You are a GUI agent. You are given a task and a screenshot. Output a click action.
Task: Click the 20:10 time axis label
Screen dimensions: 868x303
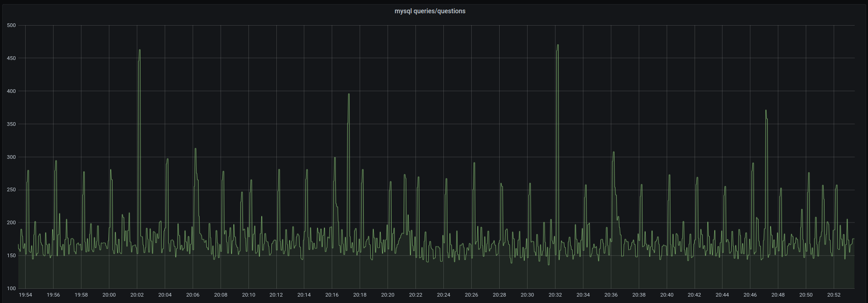point(248,295)
